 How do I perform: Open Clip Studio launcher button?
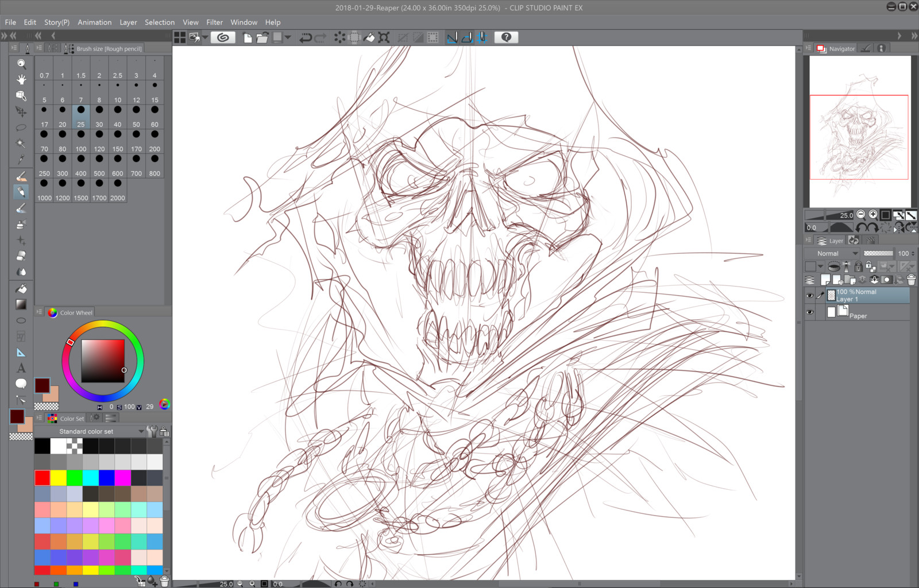coord(223,37)
